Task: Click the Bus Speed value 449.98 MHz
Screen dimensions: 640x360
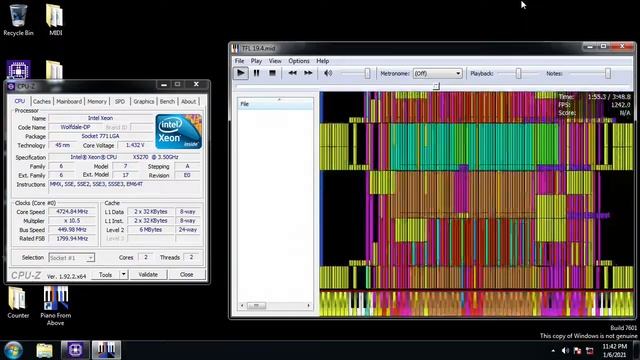Action: [x=72, y=230]
